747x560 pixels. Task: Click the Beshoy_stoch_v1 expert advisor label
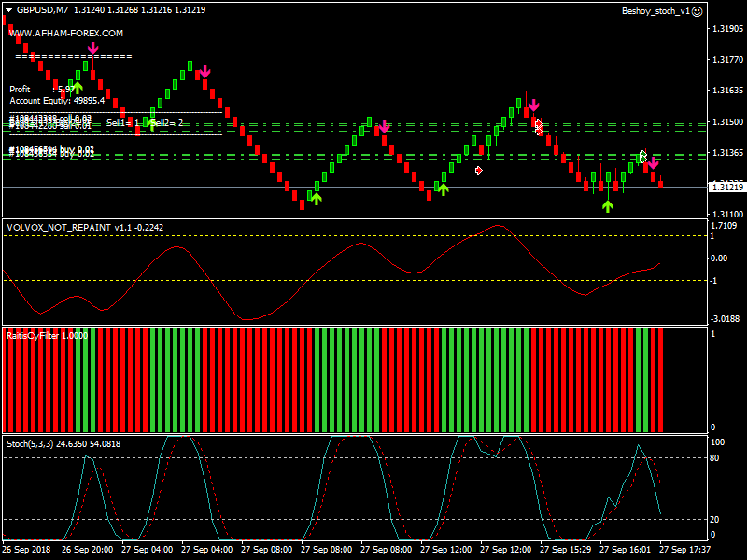tap(655, 11)
